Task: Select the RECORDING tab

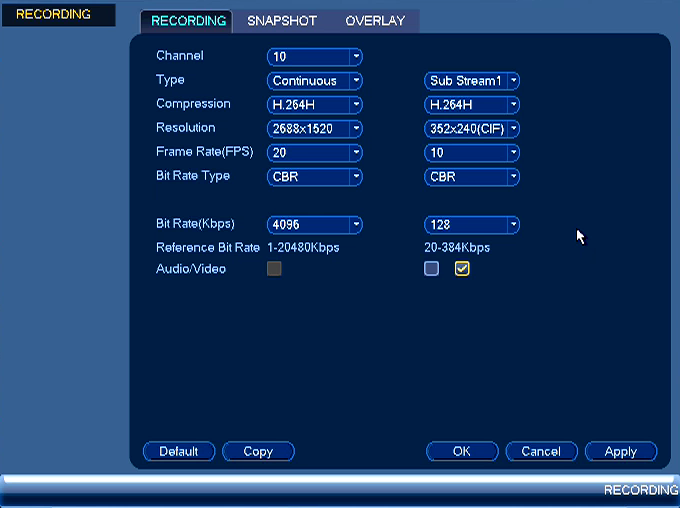Action: click(188, 21)
